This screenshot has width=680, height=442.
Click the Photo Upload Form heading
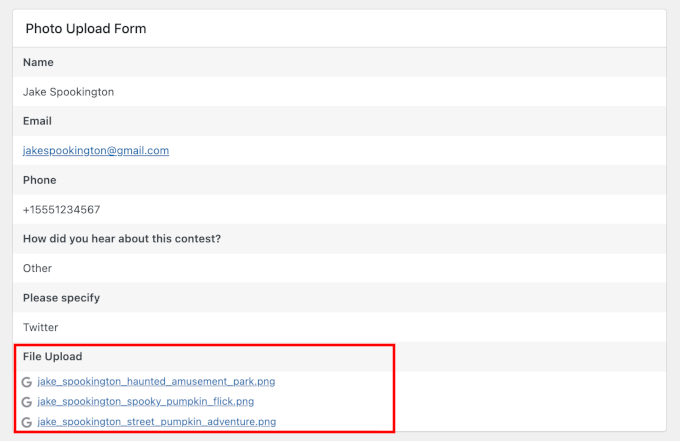(86, 29)
